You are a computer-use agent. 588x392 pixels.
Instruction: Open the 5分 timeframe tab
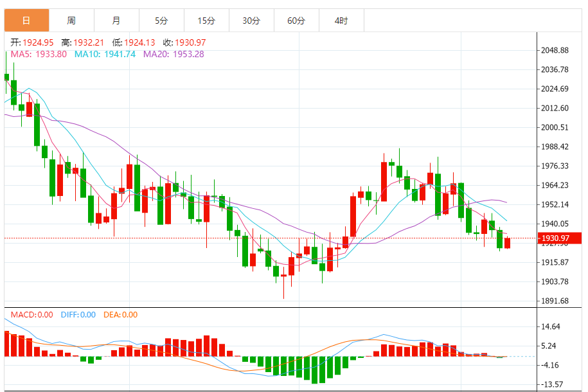pos(162,21)
